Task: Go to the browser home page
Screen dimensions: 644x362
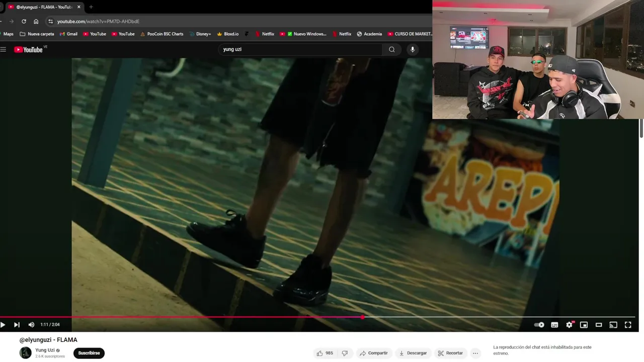Action: click(36, 21)
